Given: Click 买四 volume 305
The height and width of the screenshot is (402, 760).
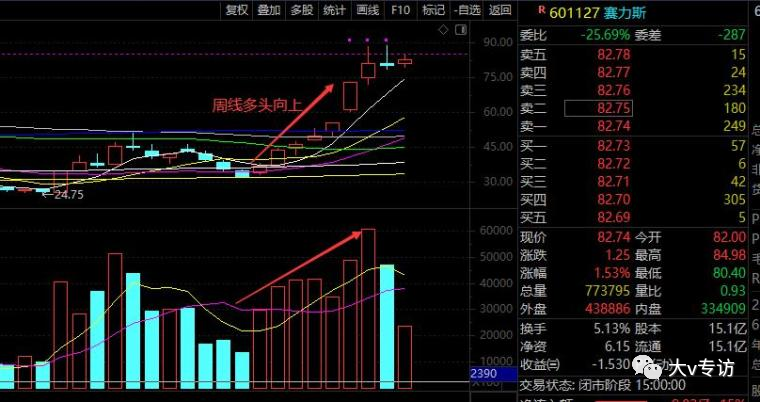Looking at the screenshot, I should click(735, 199).
